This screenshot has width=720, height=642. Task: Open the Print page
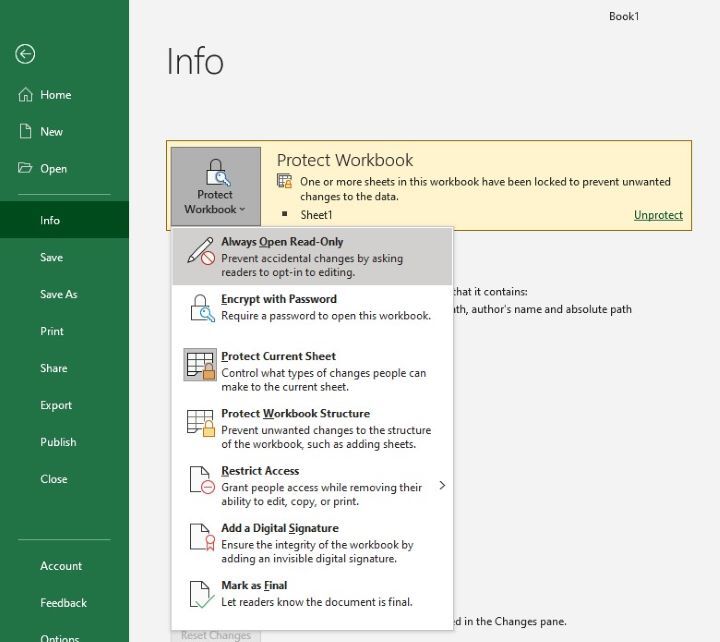tap(64, 331)
